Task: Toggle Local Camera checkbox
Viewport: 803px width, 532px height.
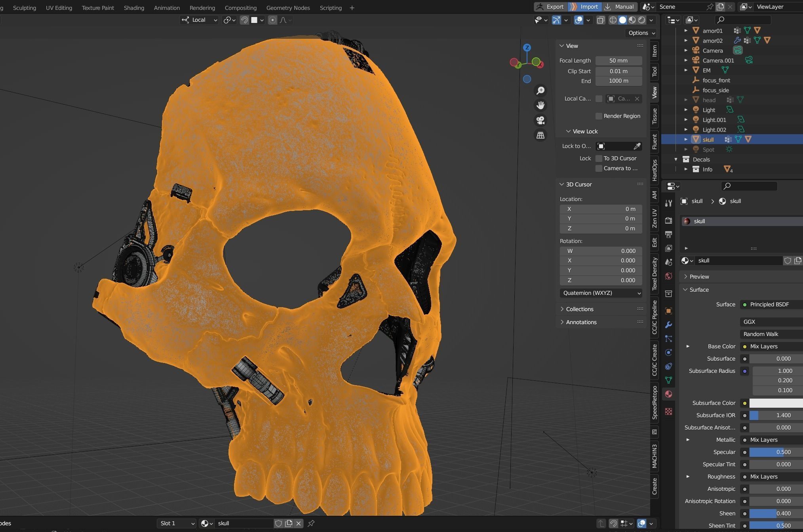Action: (599, 99)
